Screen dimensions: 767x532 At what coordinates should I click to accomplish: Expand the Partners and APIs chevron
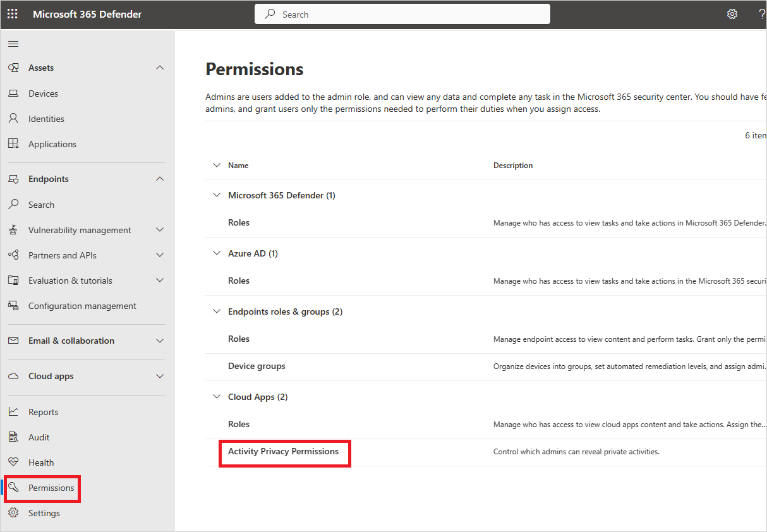(160, 255)
